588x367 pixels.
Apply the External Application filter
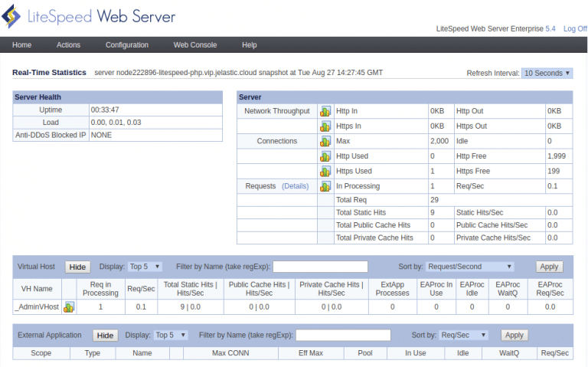point(514,335)
